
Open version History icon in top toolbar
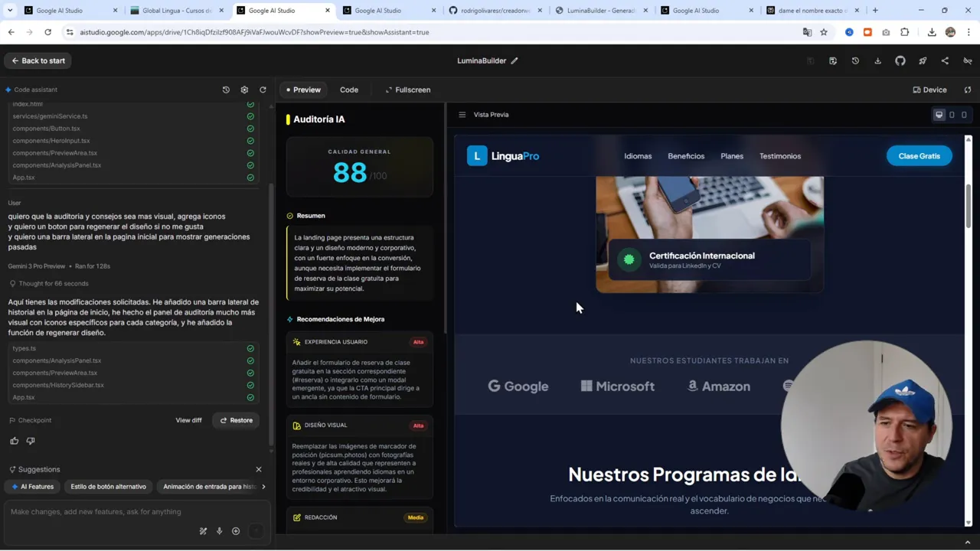click(x=855, y=60)
